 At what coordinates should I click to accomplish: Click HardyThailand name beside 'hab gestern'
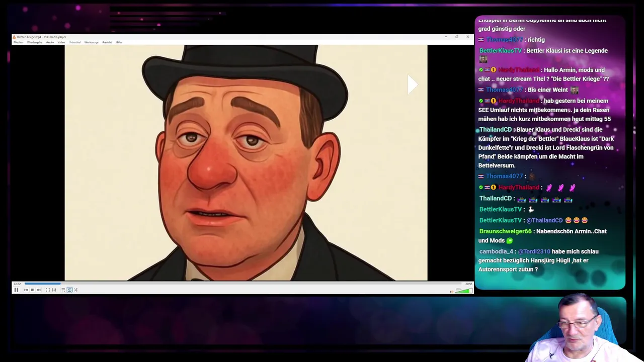[519, 101]
